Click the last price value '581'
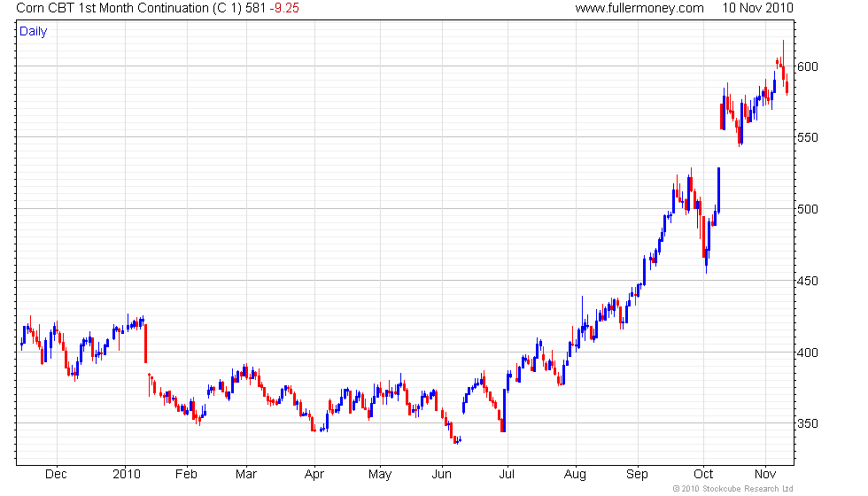 256,8
